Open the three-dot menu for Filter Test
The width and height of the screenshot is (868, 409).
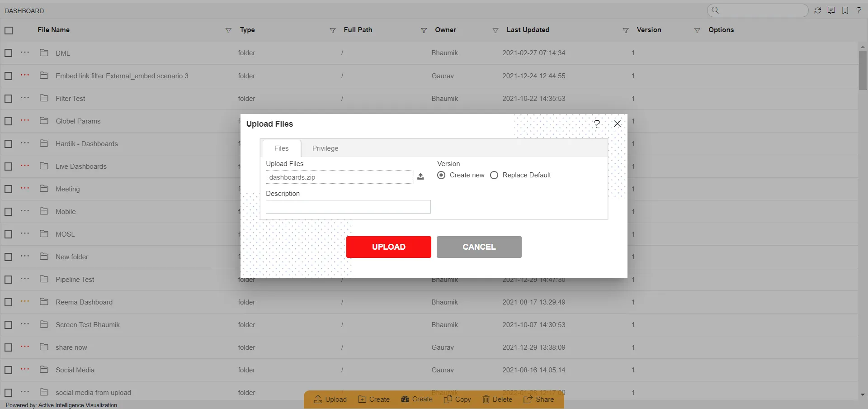pyautogui.click(x=25, y=98)
